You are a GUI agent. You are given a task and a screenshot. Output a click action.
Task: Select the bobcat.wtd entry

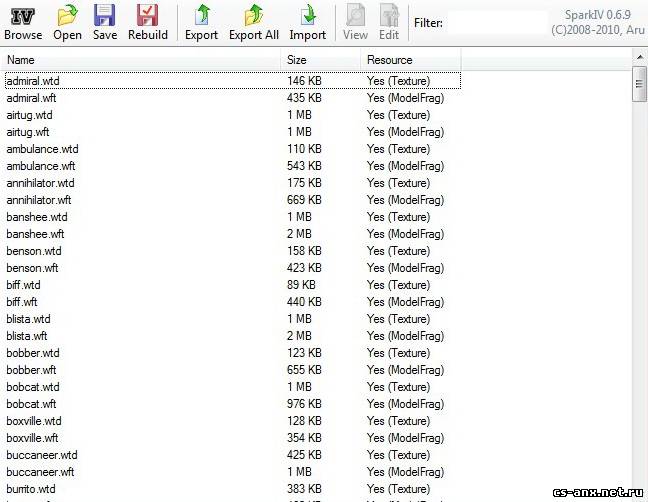pyautogui.click(x=233, y=387)
